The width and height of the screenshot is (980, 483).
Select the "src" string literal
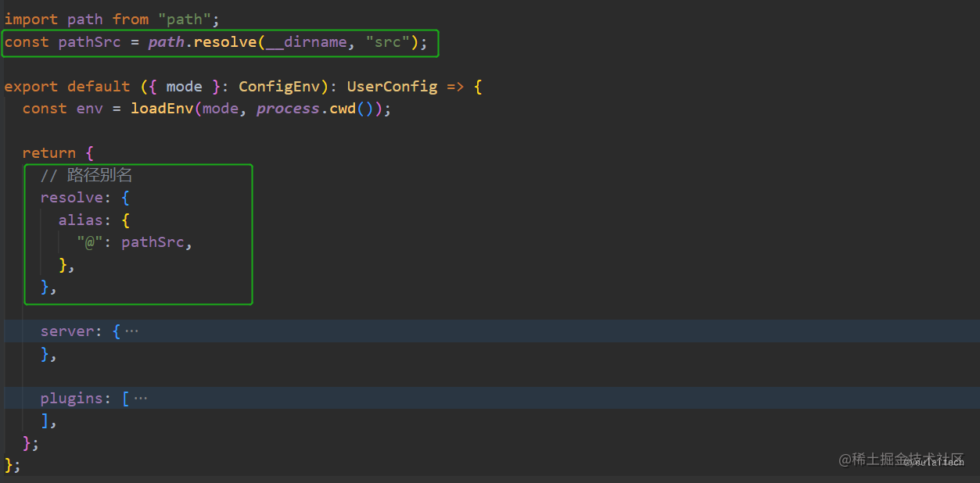[387, 42]
